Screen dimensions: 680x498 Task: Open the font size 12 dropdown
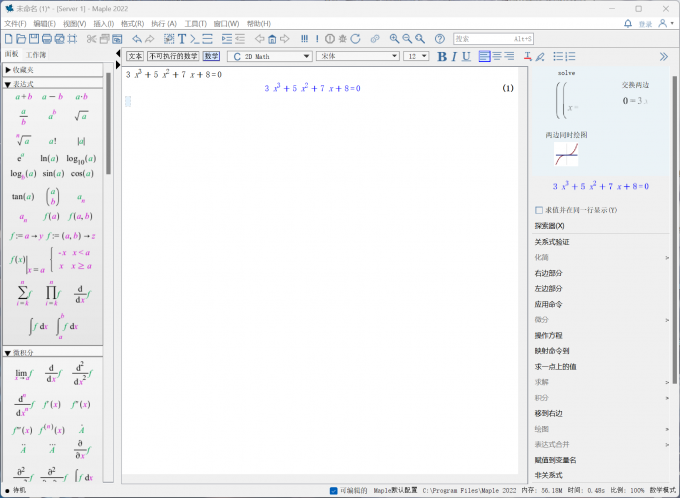(x=416, y=57)
